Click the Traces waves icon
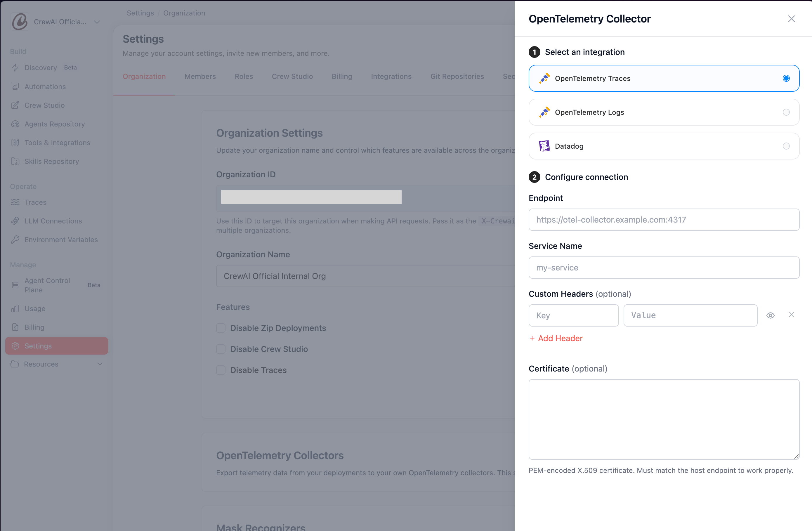Image resolution: width=812 pixels, height=531 pixels. 15,202
